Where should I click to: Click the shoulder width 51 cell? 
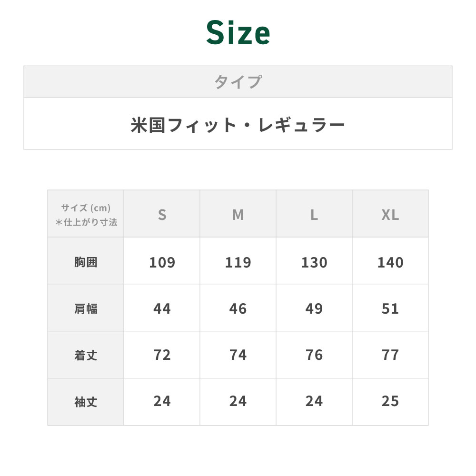click(x=390, y=308)
